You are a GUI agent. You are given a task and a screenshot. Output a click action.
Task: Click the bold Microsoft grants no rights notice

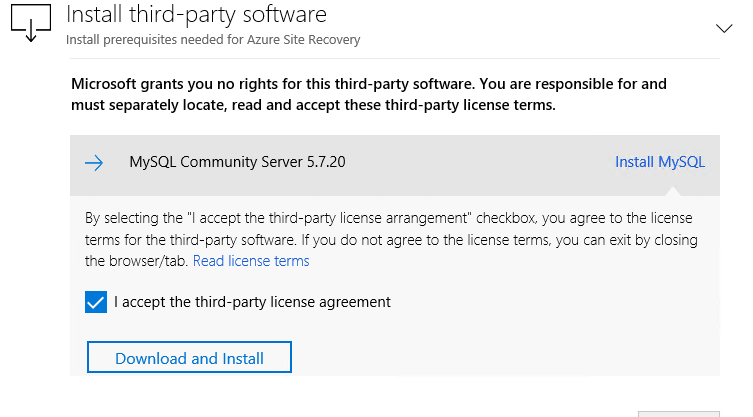[369, 94]
